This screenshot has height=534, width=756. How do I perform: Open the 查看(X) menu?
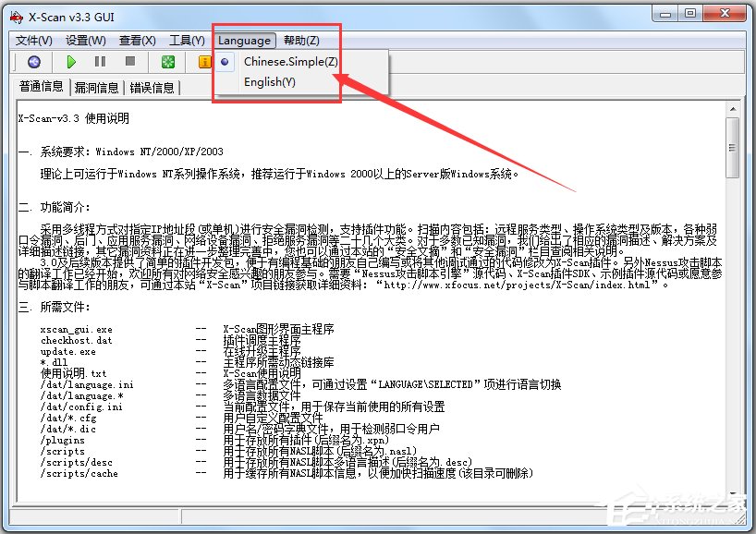[136, 40]
